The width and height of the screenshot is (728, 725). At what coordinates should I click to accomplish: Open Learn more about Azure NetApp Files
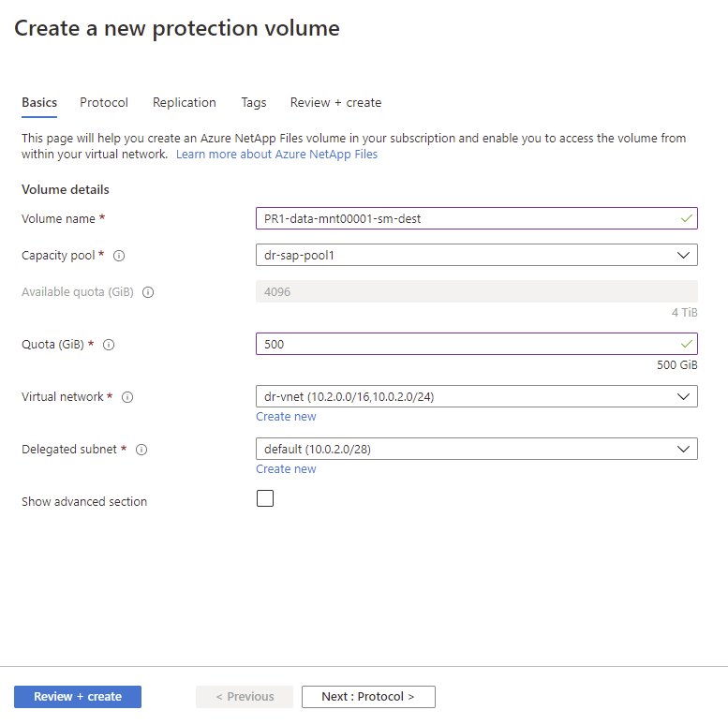tap(276, 155)
